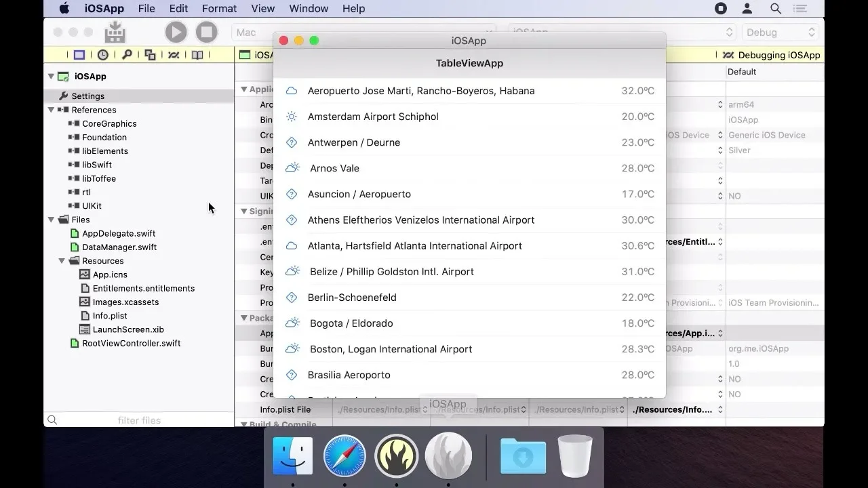Open Info.plist in project tree
The width and height of the screenshot is (868, 488).
coord(110,316)
